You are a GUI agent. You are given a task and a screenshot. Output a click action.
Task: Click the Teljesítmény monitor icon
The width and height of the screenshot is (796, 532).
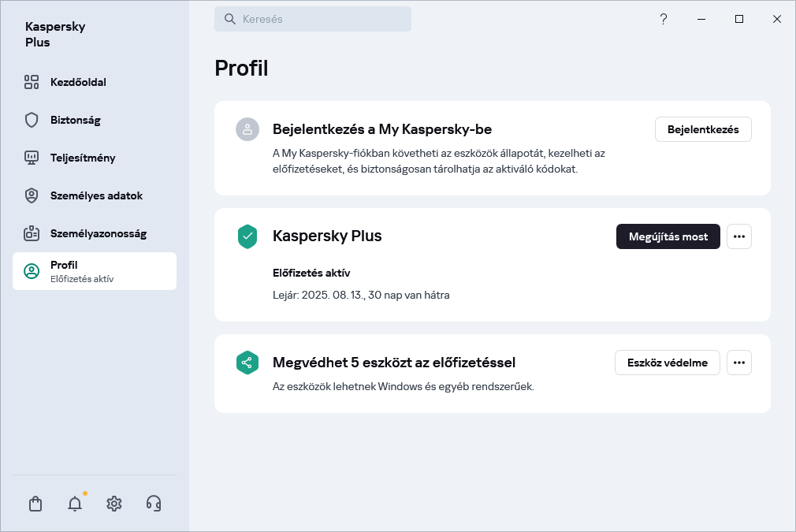click(32, 158)
